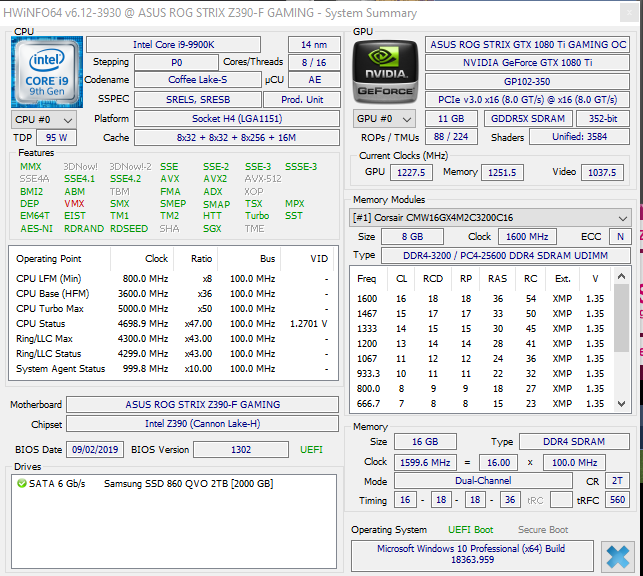The width and height of the screenshot is (643, 576).
Task: Click the memory timings table scrollbar thumb
Action: pos(621,318)
